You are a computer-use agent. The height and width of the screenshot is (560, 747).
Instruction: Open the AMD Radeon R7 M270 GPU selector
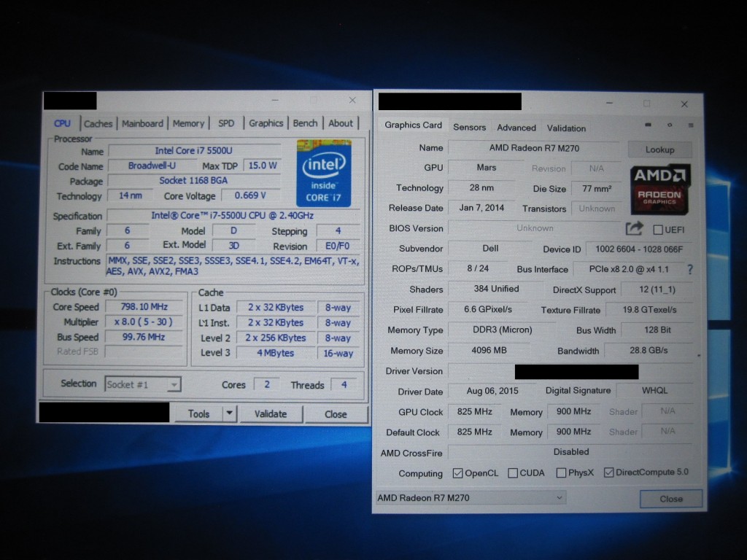[x=471, y=498]
